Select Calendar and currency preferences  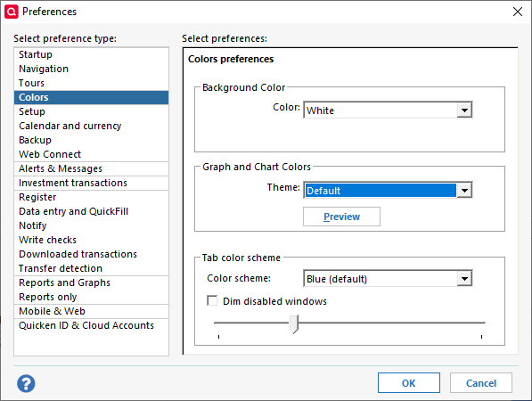[91, 126]
